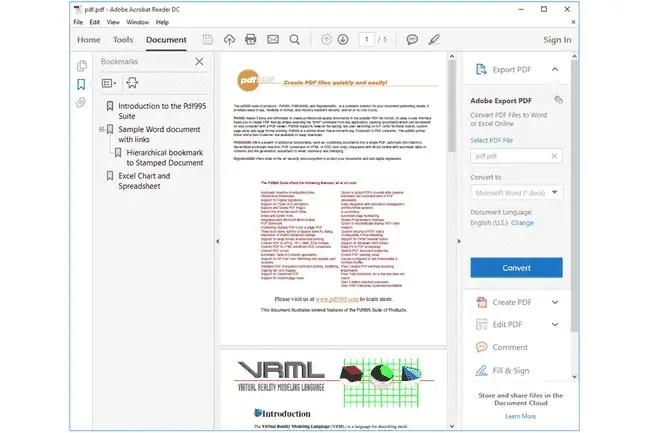Viewport: 650px width, 433px height.
Task: Click the Learn More link
Action: coord(521,416)
